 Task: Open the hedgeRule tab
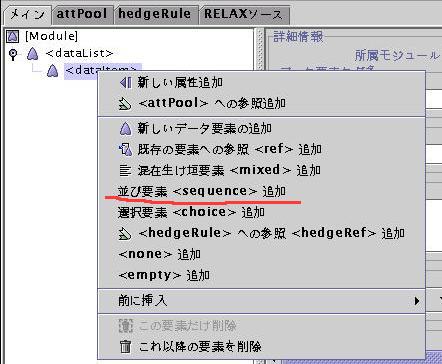coord(155,14)
